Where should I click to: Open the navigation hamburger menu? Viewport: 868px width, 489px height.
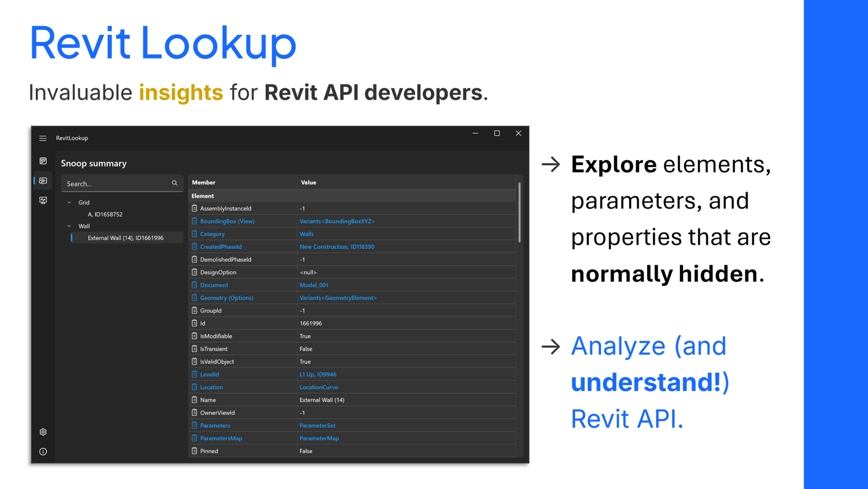pyautogui.click(x=43, y=138)
